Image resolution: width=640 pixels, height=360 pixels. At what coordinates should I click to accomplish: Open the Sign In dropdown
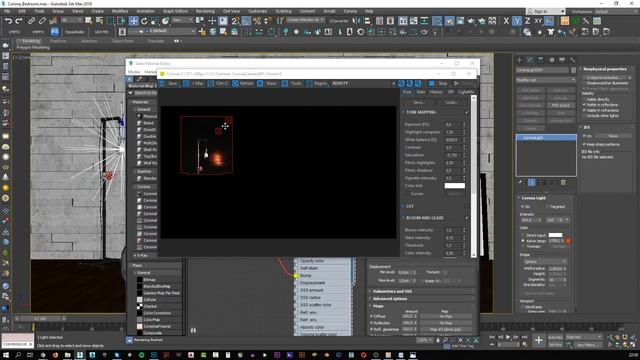click(x=546, y=11)
